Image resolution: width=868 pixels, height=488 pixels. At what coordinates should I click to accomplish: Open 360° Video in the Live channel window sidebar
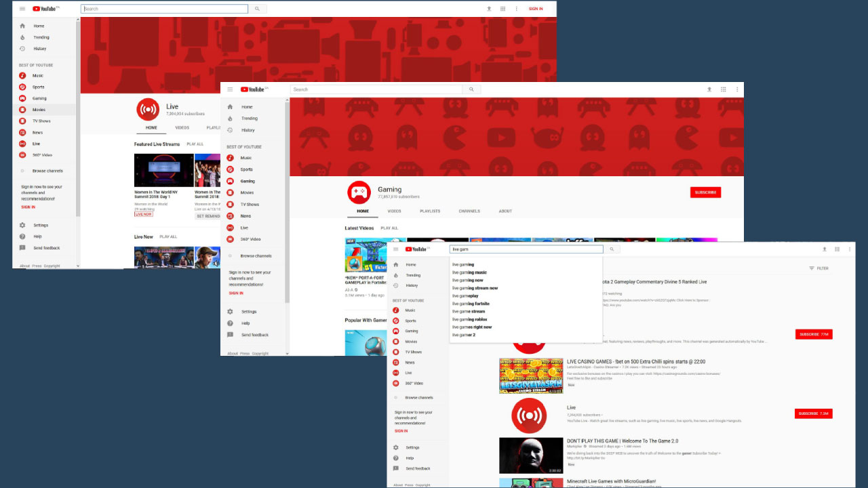(x=34, y=155)
